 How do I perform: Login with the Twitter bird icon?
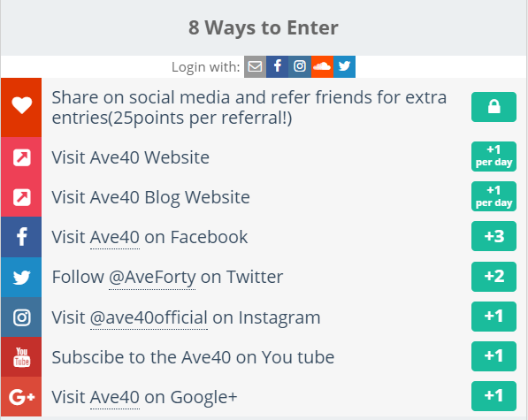tap(344, 66)
